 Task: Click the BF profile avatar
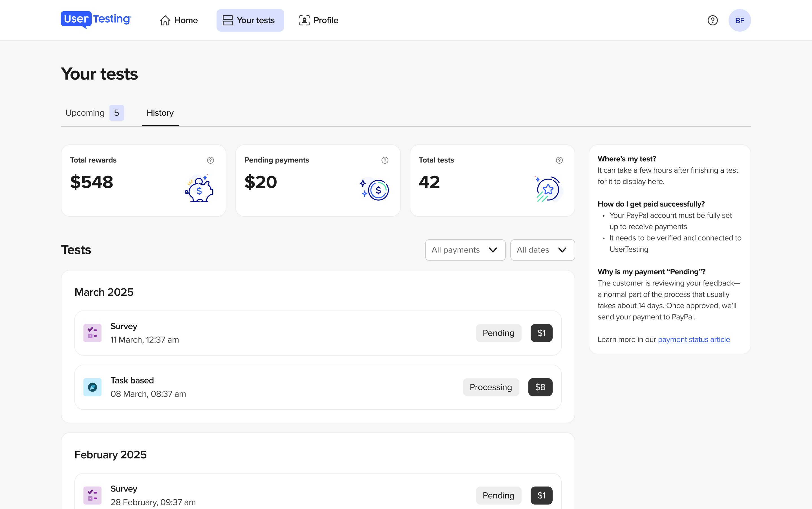click(x=740, y=20)
